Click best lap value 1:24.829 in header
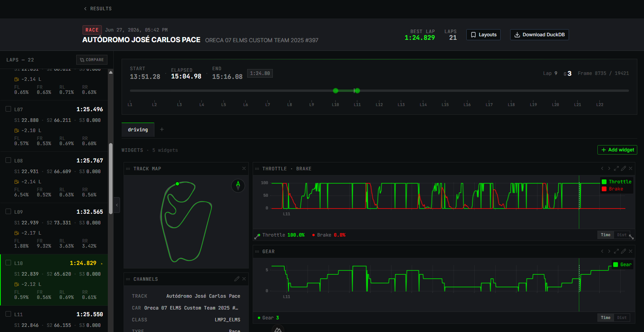The image size is (644, 332). click(420, 38)
